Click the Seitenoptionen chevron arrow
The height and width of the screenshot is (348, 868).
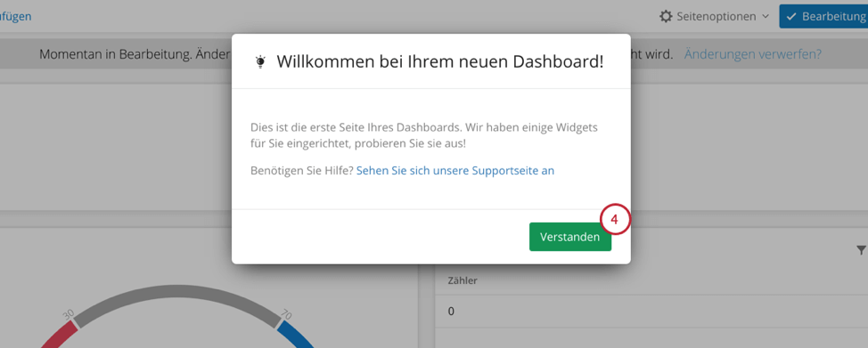[x=766, y=17]
